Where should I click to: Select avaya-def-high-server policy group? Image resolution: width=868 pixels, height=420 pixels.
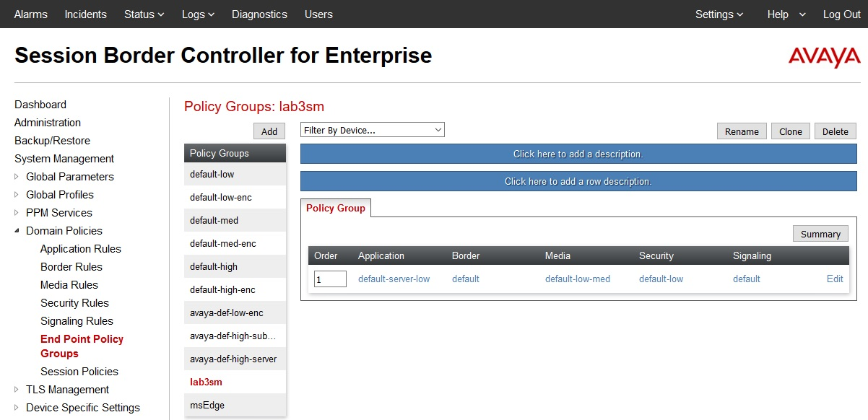point(235,359)
